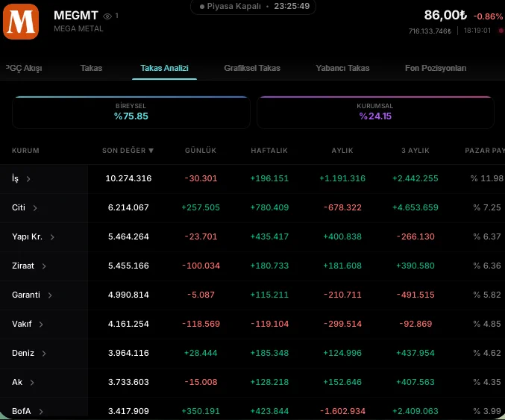This screenshot has height=420, width=505.
Task: Click the Kurumsal %24.15 card
Action: tap(375, 113)
